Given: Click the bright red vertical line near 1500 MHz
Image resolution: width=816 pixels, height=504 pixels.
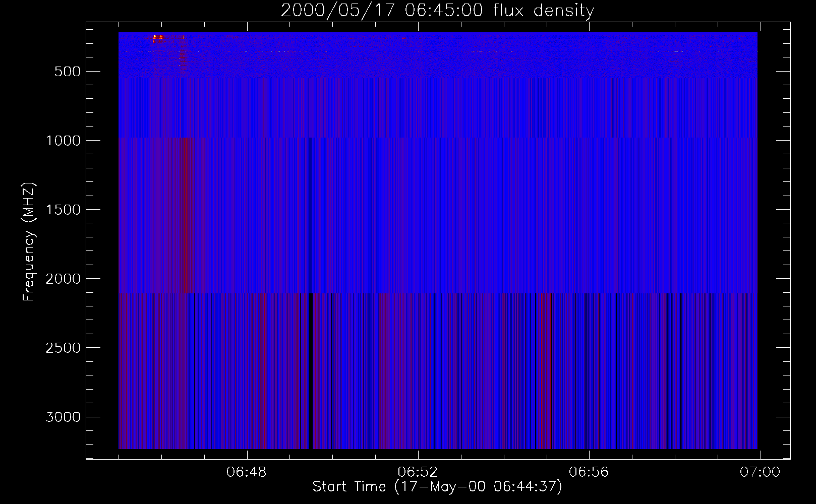Looking at the screenshot, I should coord(187,212).
